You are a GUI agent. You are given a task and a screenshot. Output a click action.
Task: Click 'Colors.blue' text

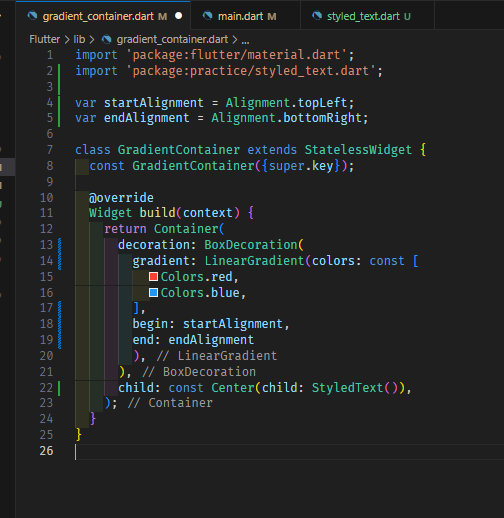click(x=200, y=293)
